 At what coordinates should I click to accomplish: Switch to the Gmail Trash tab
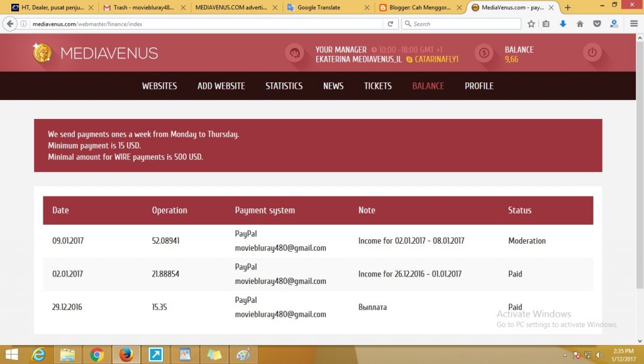click(144, 8)
